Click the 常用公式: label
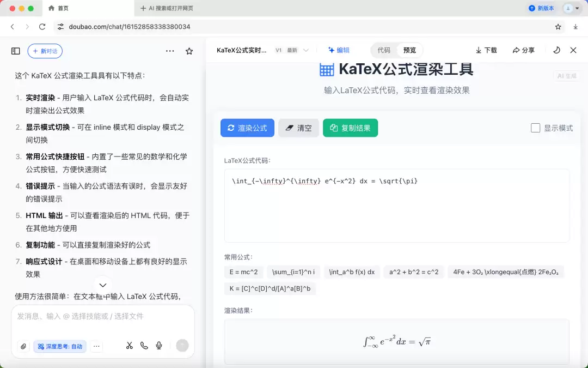 (x=238, y=257)
